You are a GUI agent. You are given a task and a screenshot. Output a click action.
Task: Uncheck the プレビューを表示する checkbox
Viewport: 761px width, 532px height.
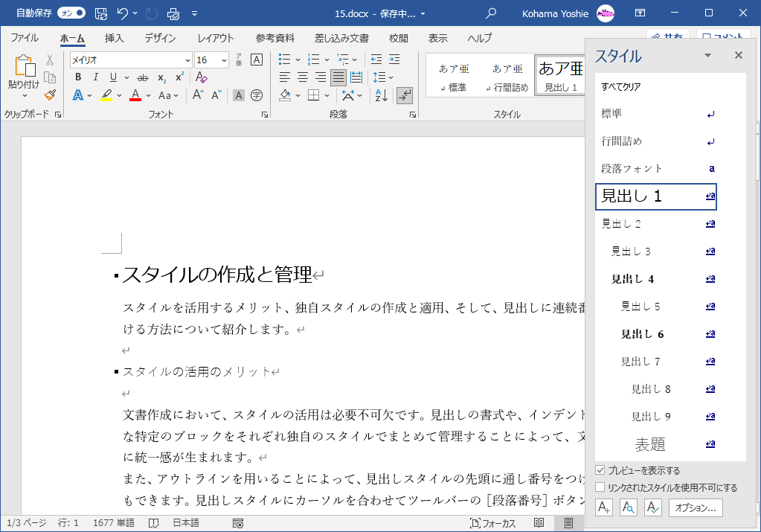(x=600, y=471)
